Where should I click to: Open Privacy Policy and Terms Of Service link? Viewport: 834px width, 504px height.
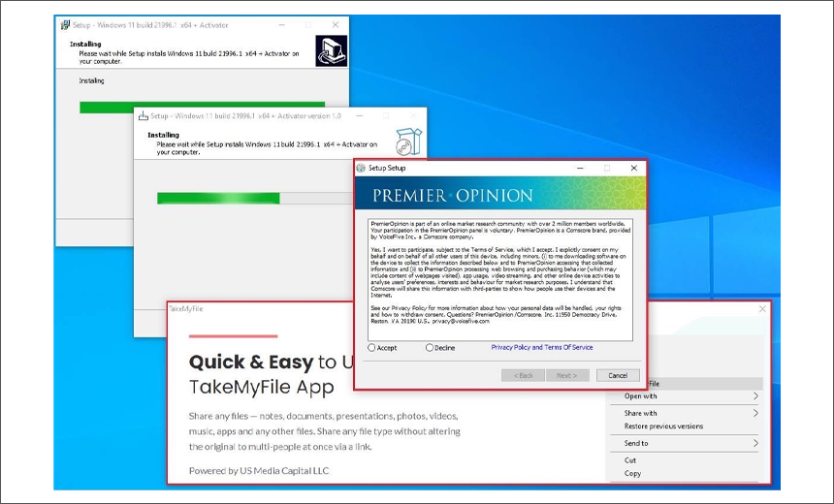click(542, 347)
